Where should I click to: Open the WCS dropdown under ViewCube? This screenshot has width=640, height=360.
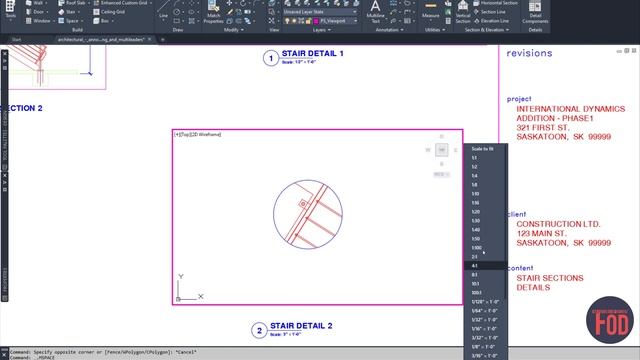(441, 174)
